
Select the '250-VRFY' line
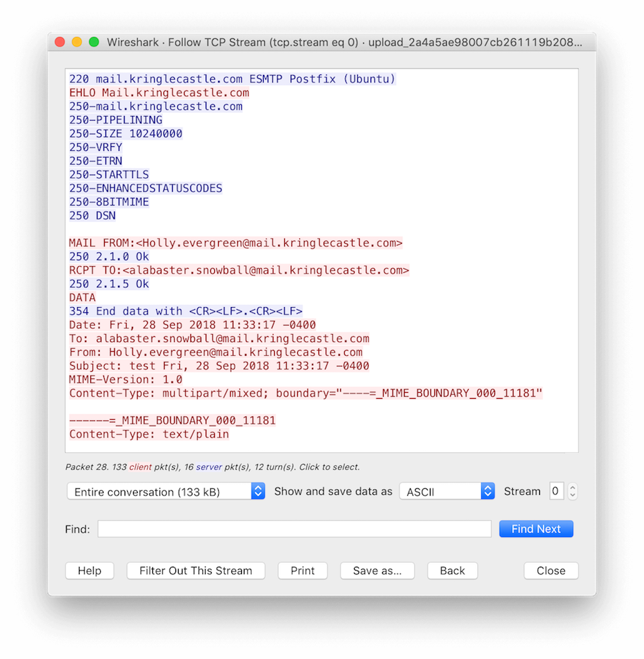click(x=96, y=147)
